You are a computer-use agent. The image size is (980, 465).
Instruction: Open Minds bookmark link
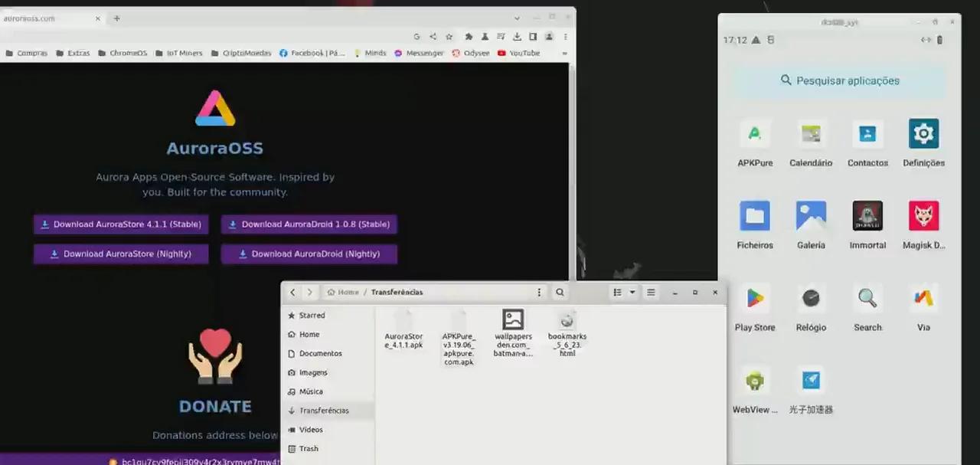click(370, 54)
